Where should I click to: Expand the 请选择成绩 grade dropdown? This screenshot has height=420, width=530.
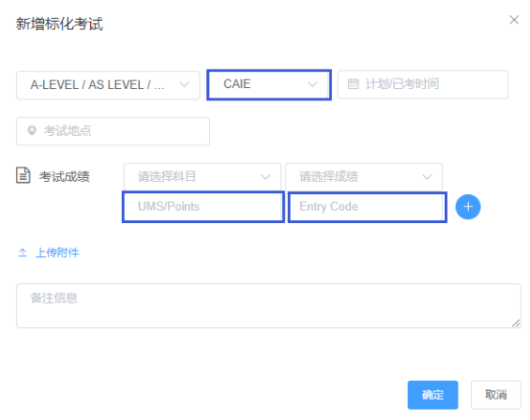[364, 176]
